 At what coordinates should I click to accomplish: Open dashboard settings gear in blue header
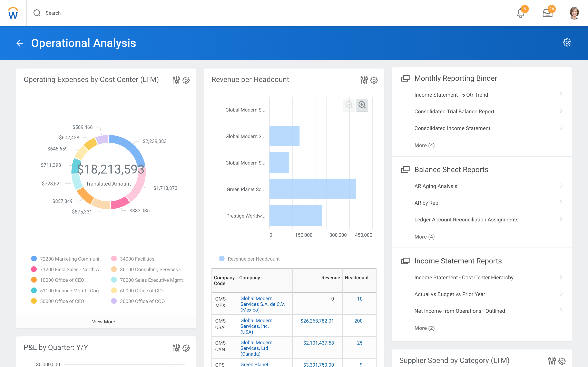click(x=567, y=42)
